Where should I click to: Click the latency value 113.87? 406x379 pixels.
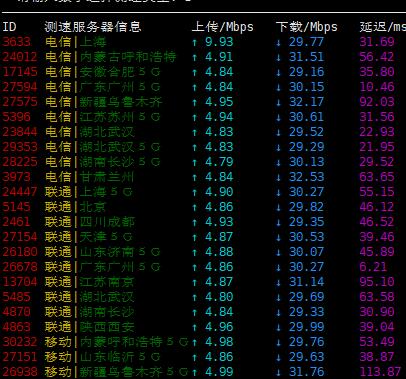click(x=380, y=372)
